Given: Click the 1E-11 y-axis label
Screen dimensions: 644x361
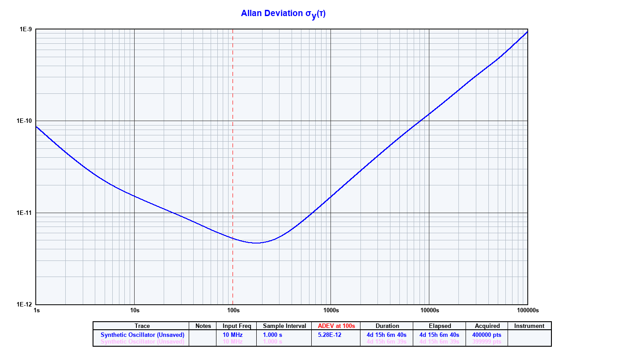Looking at the screenshot, I should [x=24, y=213].
